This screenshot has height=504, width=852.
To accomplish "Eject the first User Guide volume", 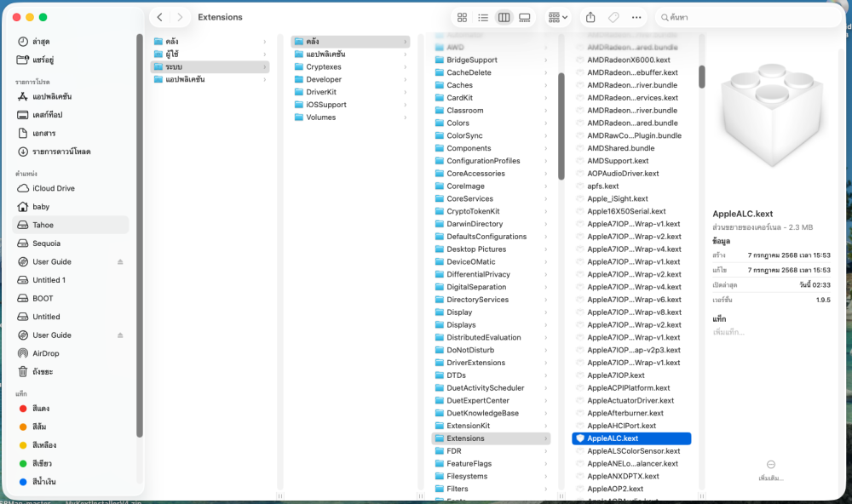I will (x=120, y=261).
